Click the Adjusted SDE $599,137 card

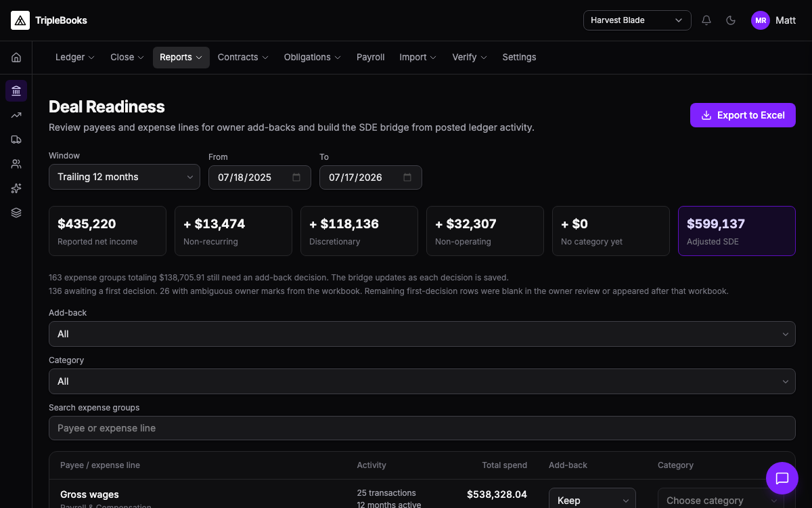(737, 231)
